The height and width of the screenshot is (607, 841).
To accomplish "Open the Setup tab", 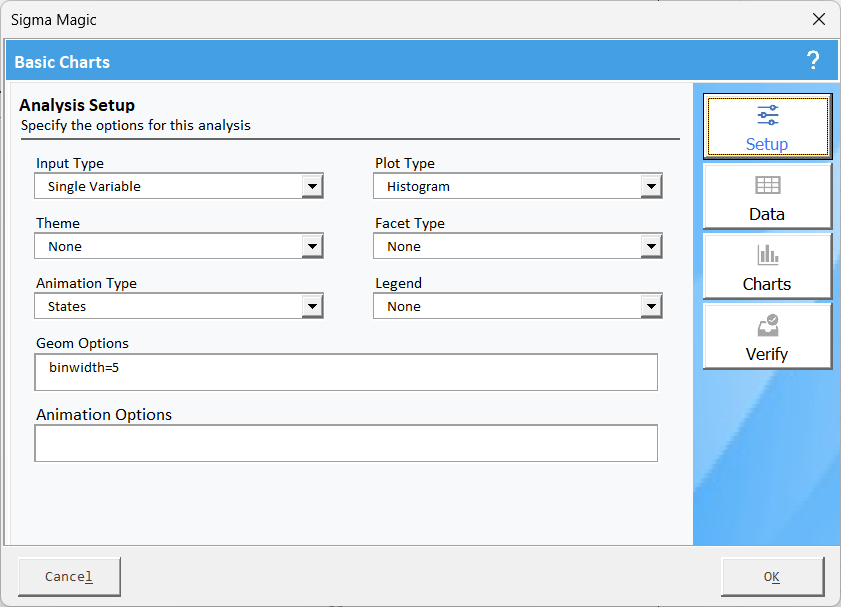I will 768,127.
